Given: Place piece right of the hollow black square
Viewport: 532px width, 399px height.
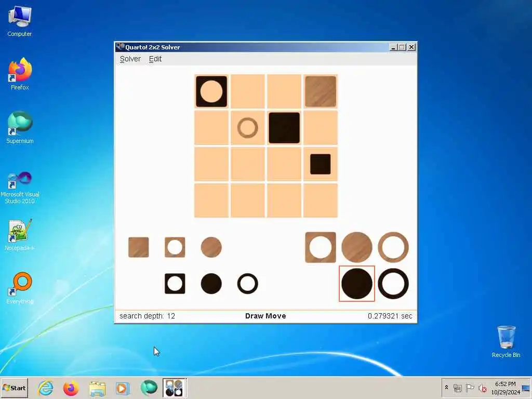Looking at the screenshot, I should [248, 91].
